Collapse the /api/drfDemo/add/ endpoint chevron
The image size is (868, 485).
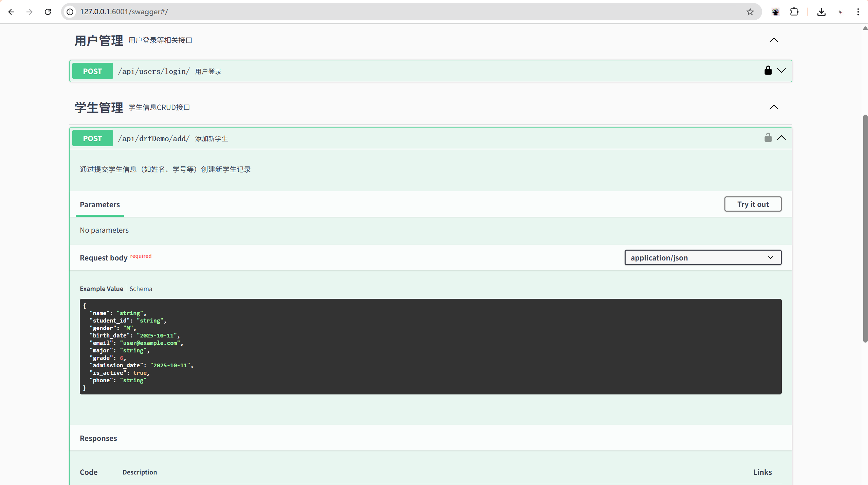(x=781, y=138)
